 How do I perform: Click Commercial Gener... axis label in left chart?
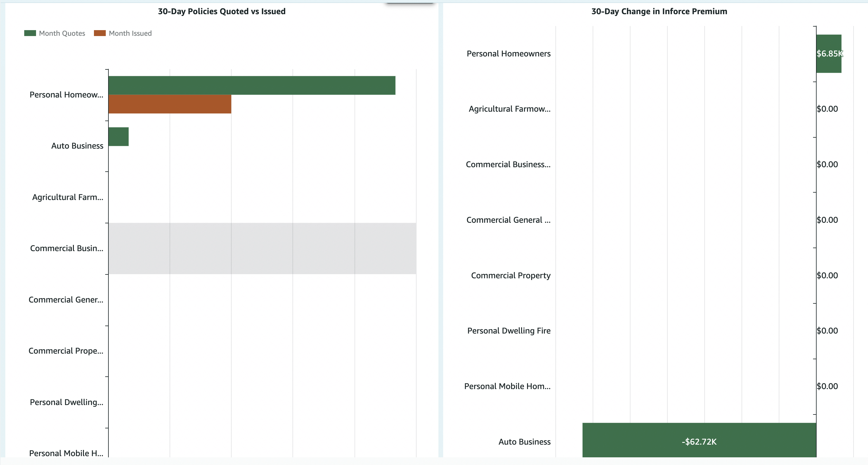point(66,300)
